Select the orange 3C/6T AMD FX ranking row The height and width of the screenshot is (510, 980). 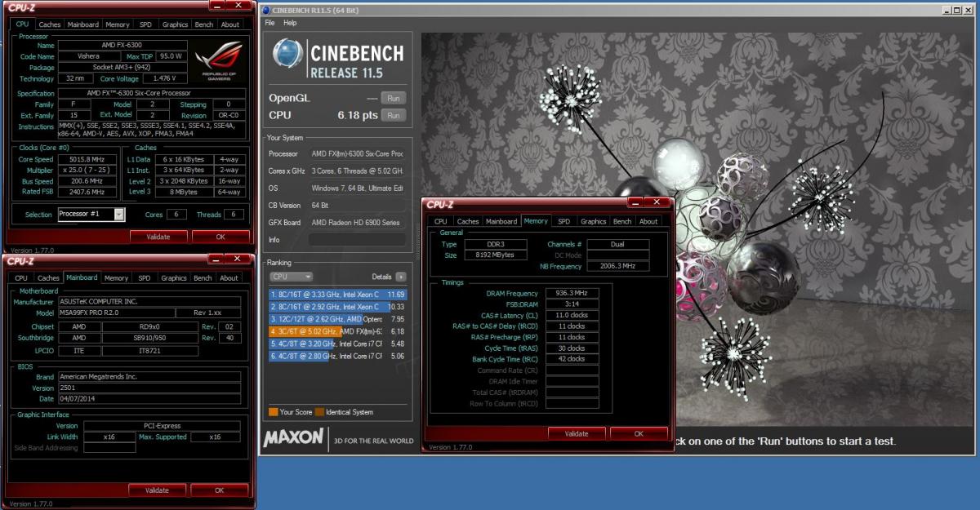337,331
